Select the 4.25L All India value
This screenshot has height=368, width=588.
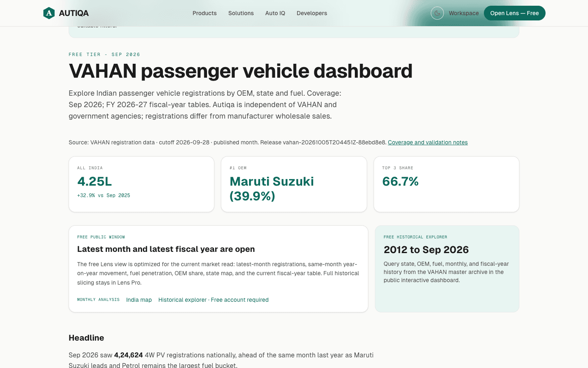click(95, 182)
